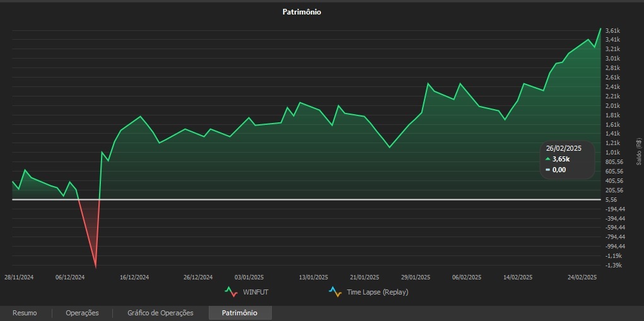
Task: Select the Patrimônio tab at the bottom
Action: pos(240,313)
